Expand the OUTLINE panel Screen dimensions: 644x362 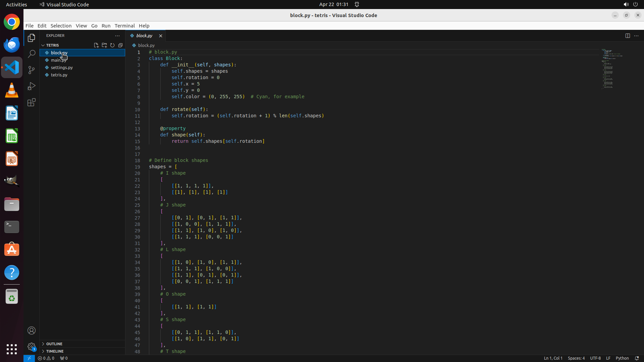tap(54, 344)
